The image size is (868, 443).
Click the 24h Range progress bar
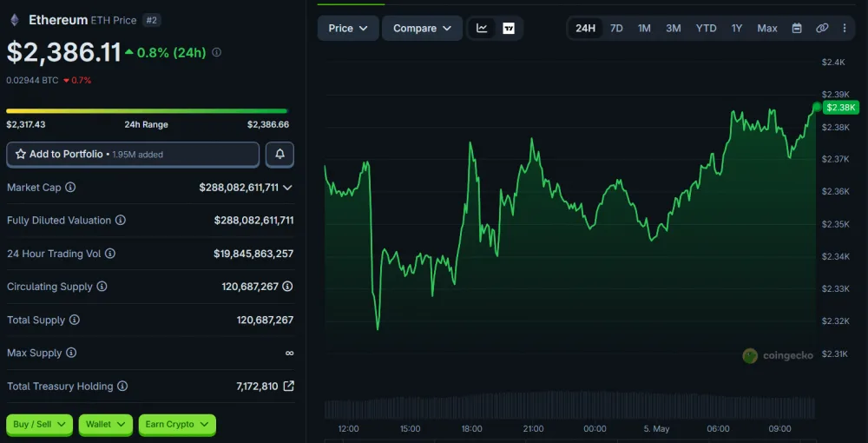click(148, 111)
